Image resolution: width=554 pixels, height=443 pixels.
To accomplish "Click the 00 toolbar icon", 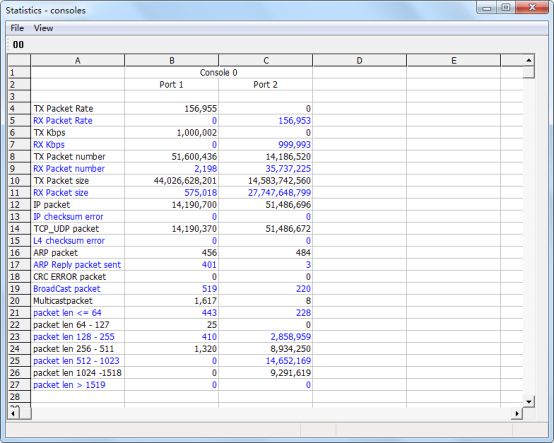I will [x=18, y=45].
